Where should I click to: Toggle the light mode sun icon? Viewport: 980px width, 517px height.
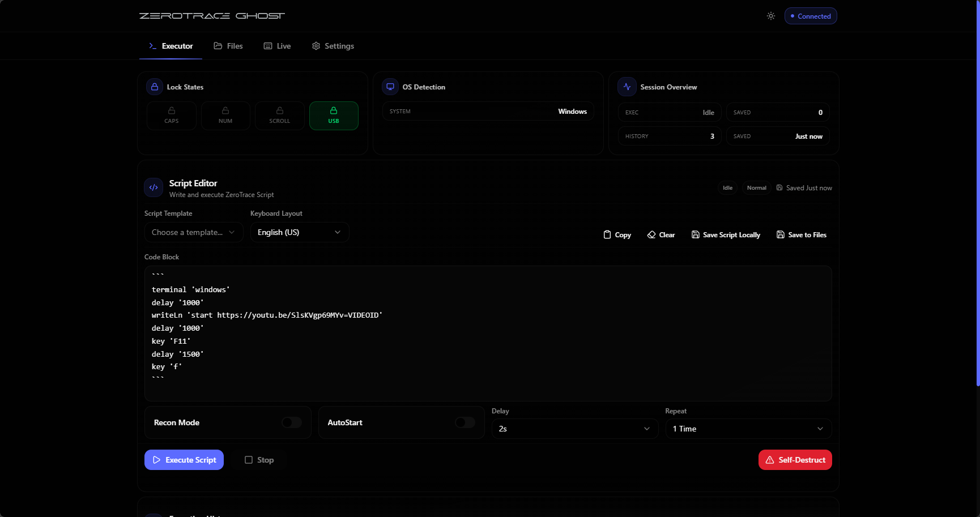click(x=770, y=15)
